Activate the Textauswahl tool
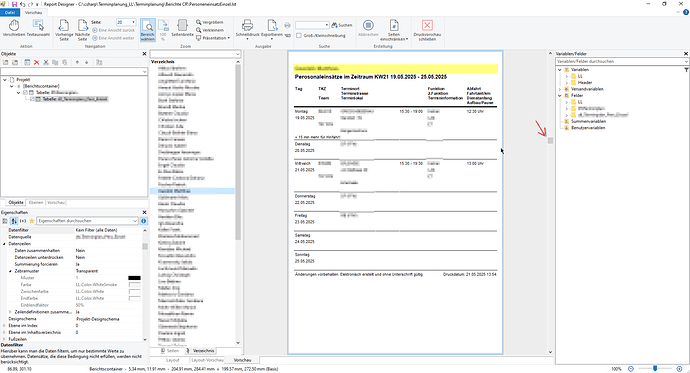690x373 pixels. click(38, 29)
